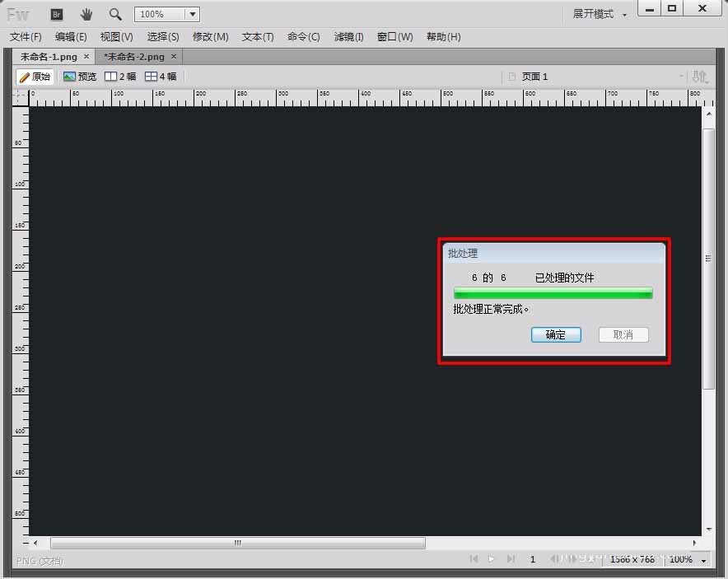The height and width of the screenshot is (579, 728).
Task: Open the 滤镜 filters menu
Action: pos(348,36)
